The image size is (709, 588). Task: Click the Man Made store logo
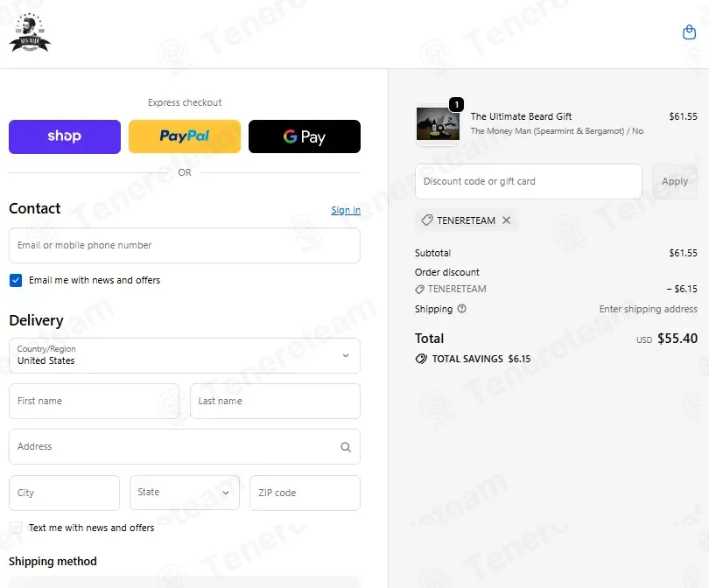click(x=30, y=32)
